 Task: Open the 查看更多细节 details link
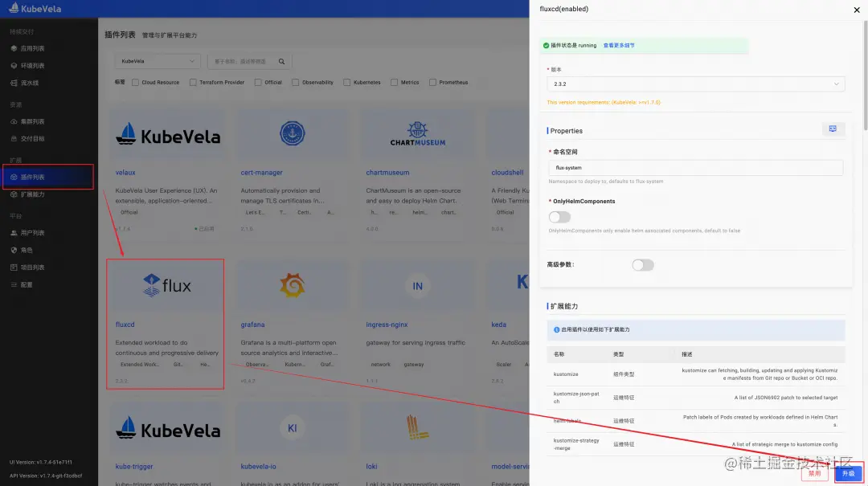pos(619,46)
